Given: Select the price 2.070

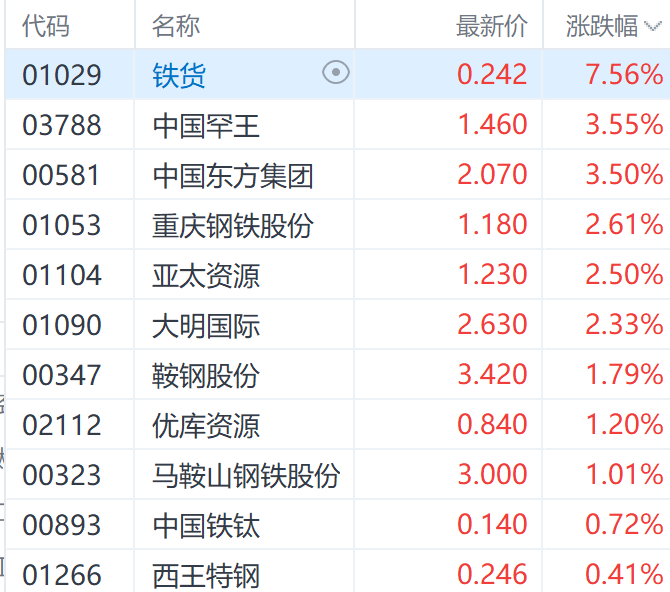Looking at the screenshot, I should click(492, 174).
